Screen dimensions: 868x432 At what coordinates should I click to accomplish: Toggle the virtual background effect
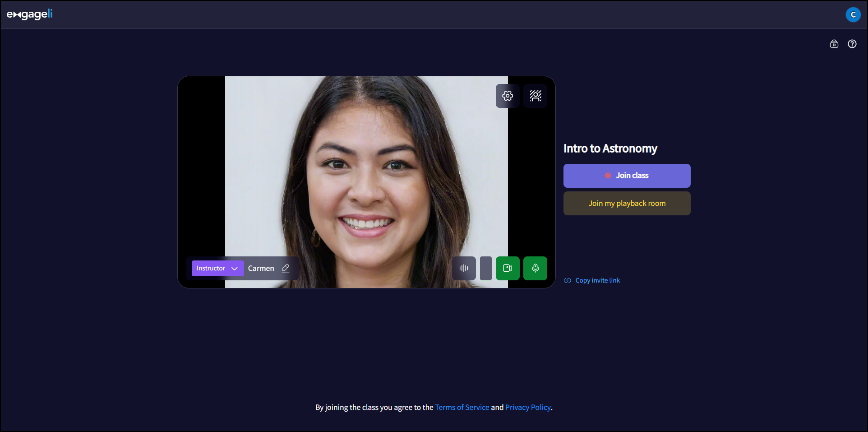[535, 96]
